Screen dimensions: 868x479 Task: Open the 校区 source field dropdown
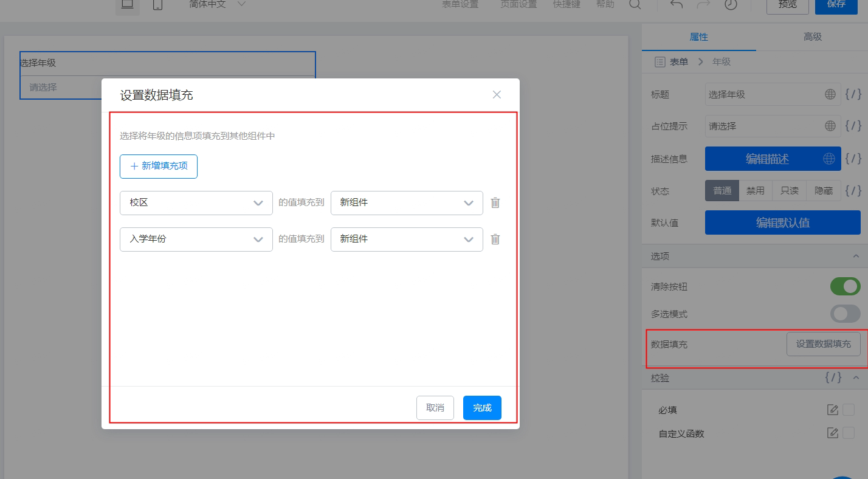(196, 202)
